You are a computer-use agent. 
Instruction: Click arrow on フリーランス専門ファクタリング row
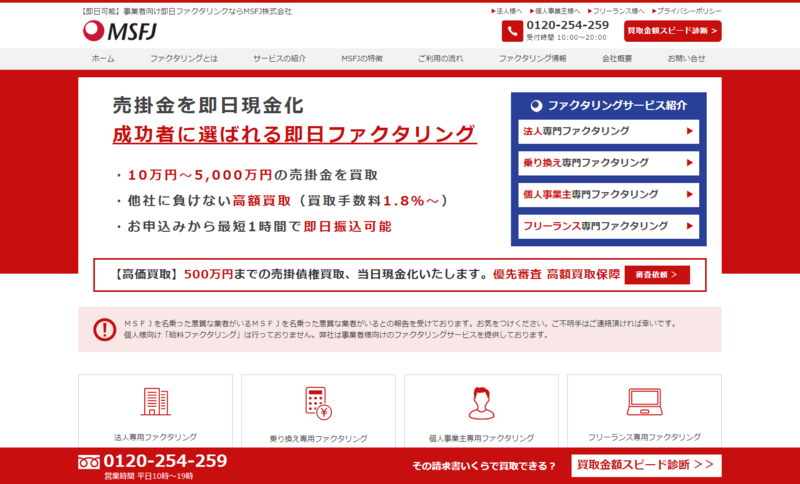pyautogui.click(x=689, y=226)
